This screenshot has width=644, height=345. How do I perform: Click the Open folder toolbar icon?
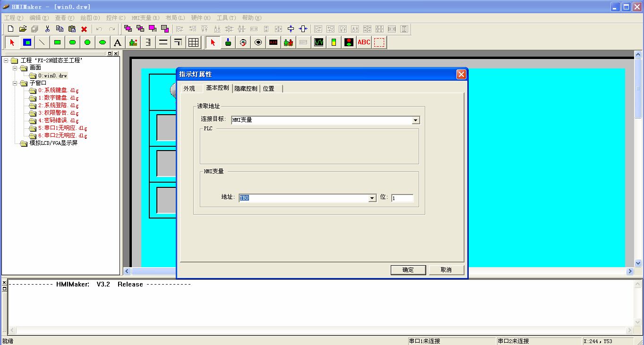[x=23, y=29]
